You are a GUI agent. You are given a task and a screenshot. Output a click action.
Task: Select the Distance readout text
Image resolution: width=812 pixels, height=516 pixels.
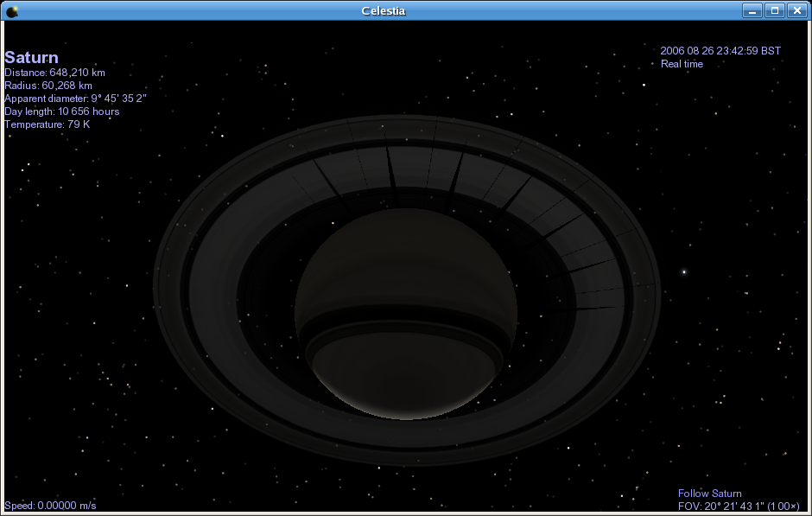coord(54,73)
